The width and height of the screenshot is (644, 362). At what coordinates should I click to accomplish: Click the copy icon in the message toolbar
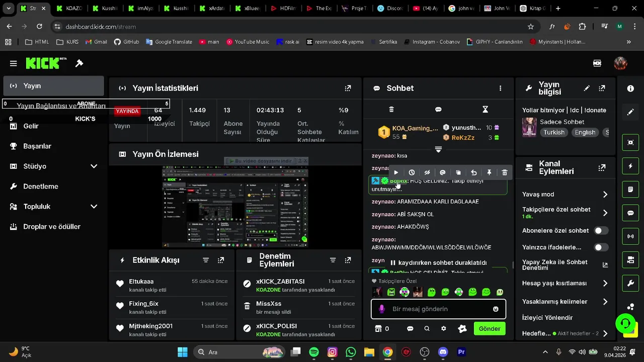[x=458, y=172]
